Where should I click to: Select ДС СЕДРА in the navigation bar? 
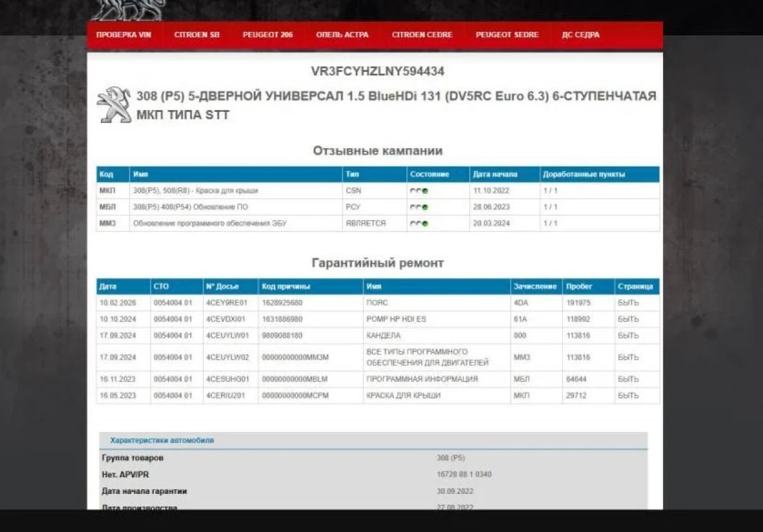pyautogui.click(x=580, y=35)
